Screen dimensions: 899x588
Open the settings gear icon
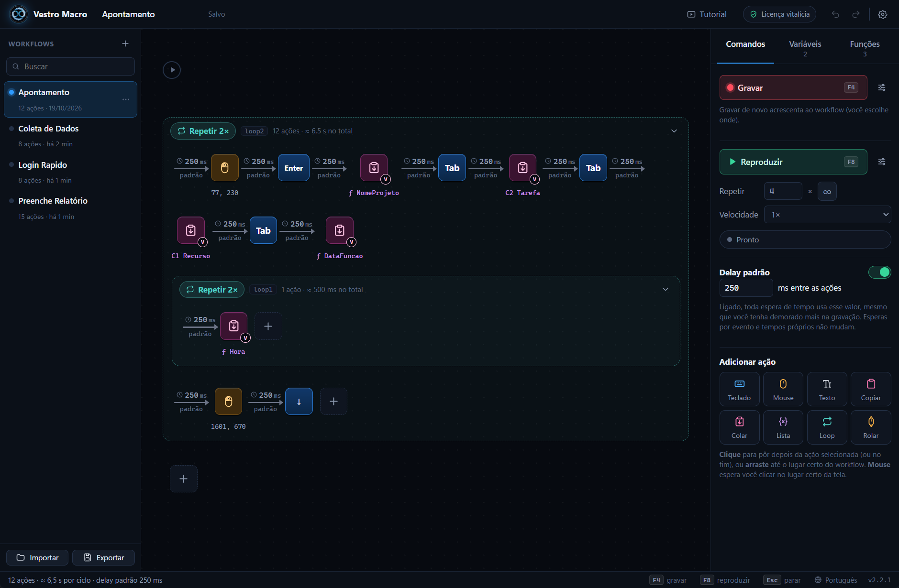(x=883, y=14)
